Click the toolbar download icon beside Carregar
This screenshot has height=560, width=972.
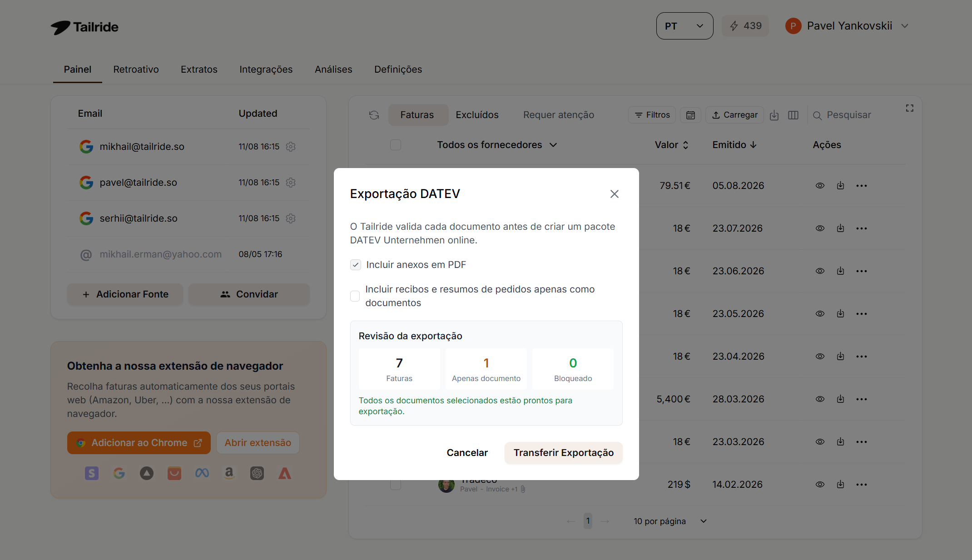[774, 115]
